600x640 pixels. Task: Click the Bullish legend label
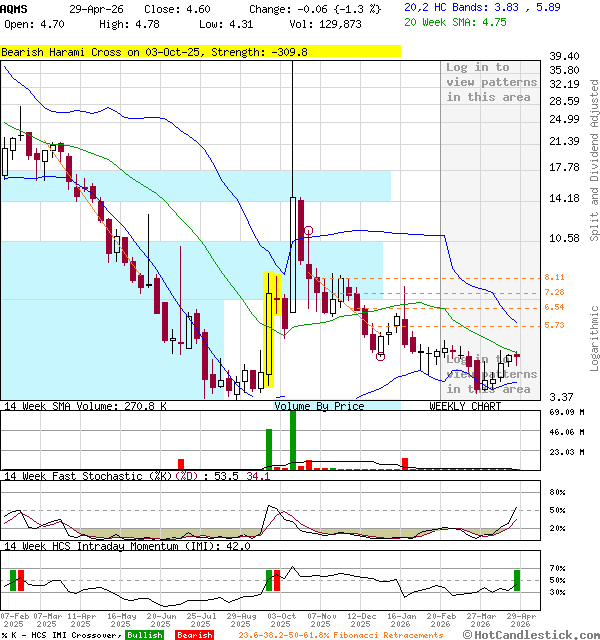point(145,635)
